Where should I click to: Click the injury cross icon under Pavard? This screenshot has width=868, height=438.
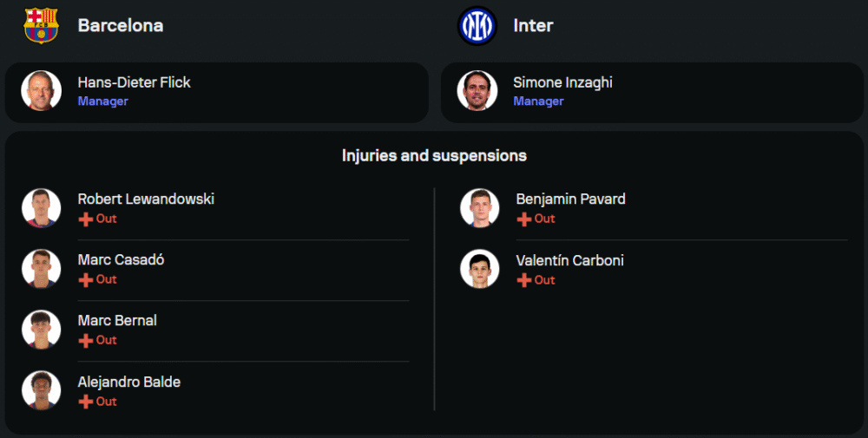(523, 219)
